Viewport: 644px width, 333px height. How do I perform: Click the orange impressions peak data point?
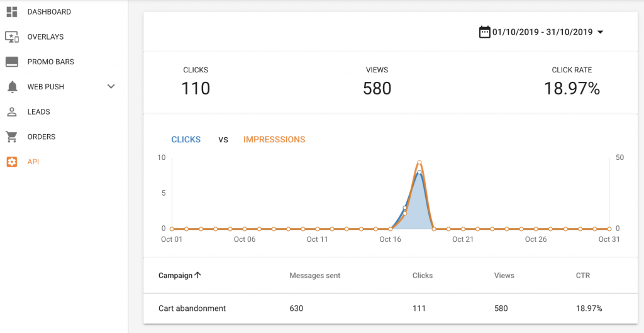pos(419,162)
